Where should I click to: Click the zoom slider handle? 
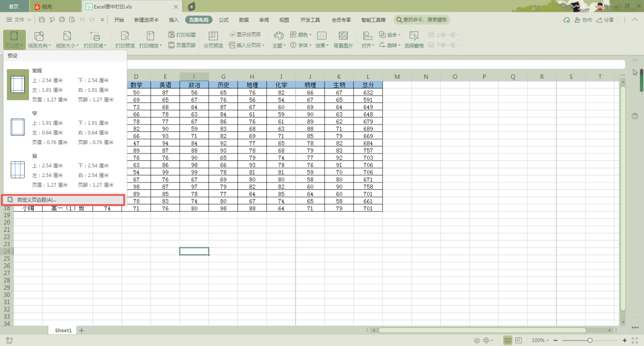coord(590,341)
